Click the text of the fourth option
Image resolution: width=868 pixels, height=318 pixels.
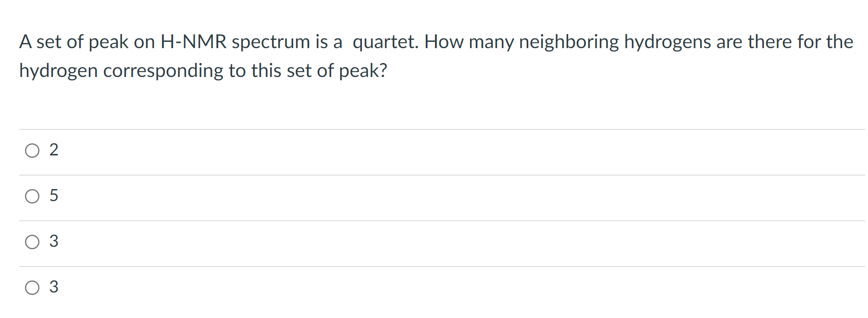click(x=54, y=288)
